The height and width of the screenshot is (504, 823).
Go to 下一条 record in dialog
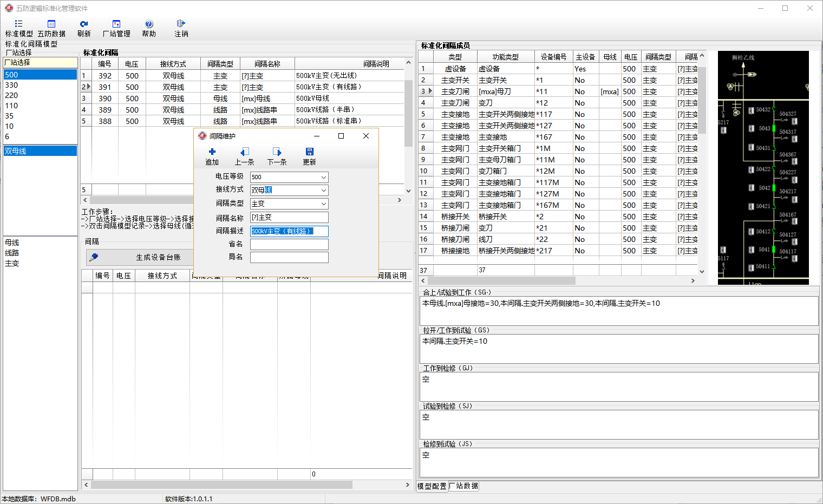tap(277, 156)
